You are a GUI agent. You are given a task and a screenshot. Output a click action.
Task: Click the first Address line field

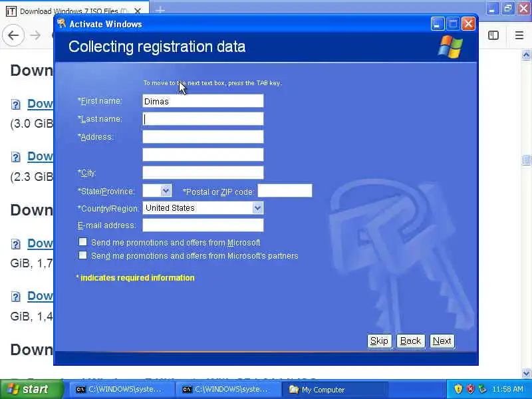[x=203, y=137]
